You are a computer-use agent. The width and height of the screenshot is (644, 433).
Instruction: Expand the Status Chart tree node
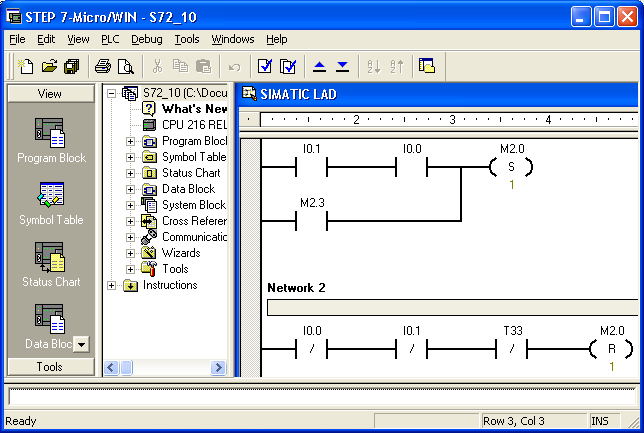(130, 173)
